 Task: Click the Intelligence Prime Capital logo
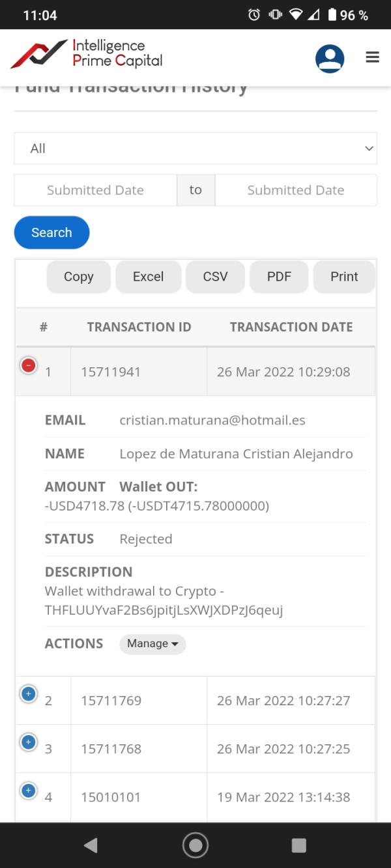coord(87,55)
